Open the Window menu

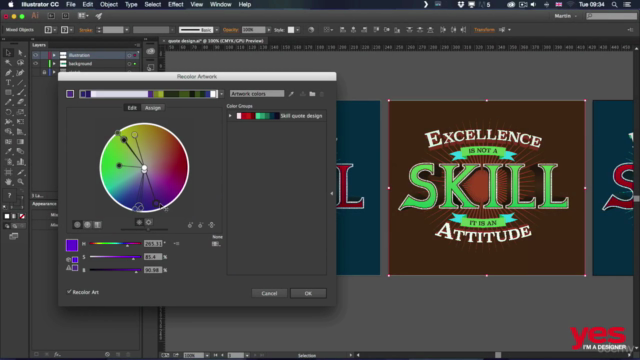click(220, 4)
